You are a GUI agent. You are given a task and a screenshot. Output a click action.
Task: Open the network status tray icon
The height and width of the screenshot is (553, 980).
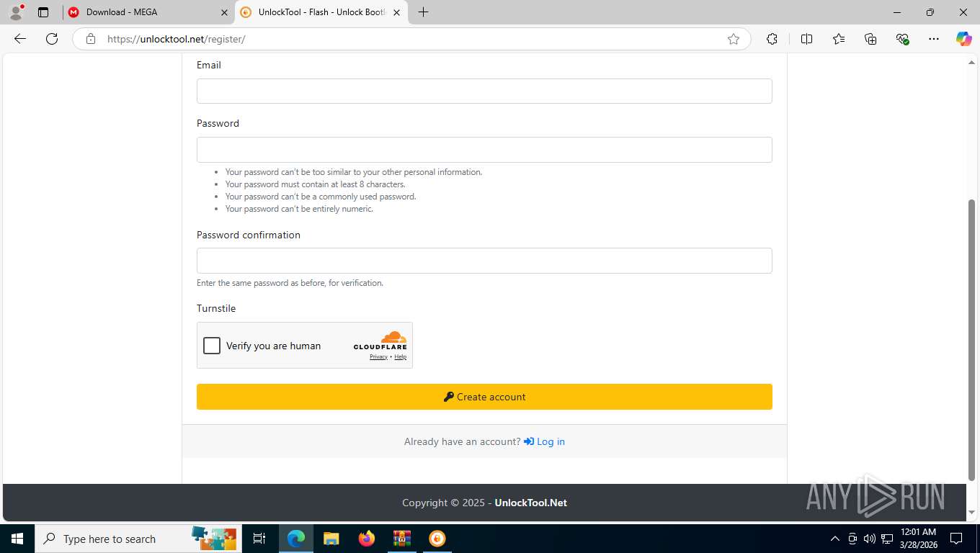887,539
